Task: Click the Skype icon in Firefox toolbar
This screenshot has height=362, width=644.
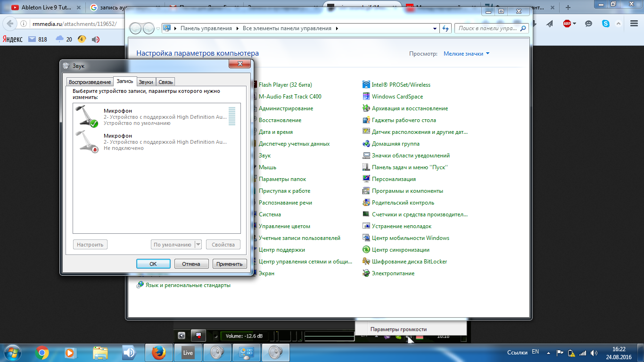Action: 605,24
